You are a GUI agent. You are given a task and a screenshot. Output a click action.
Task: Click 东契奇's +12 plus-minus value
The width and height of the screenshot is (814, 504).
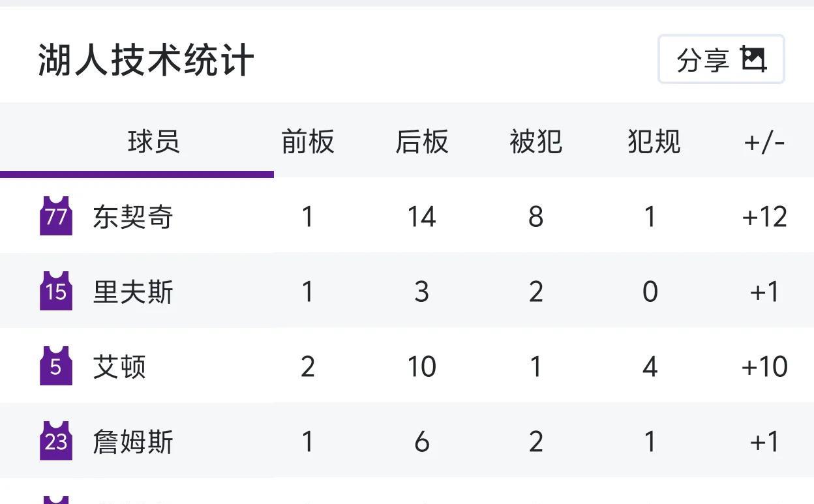click(x=764, y=216)
